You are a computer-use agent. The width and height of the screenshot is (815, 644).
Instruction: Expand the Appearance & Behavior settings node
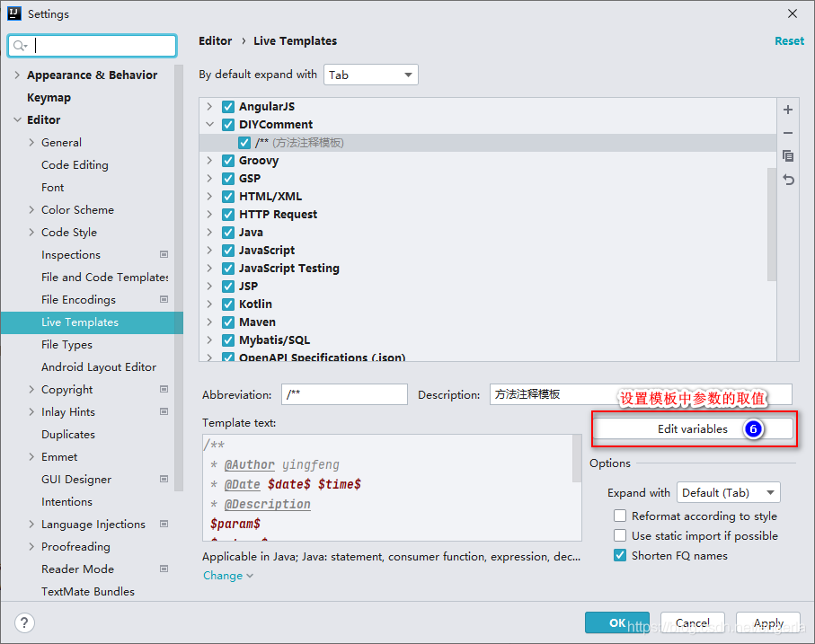click(17, 75)
